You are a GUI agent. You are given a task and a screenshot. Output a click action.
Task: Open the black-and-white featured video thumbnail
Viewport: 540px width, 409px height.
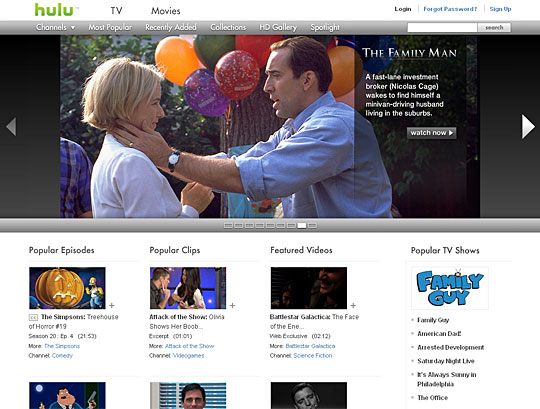click(309, 396)
